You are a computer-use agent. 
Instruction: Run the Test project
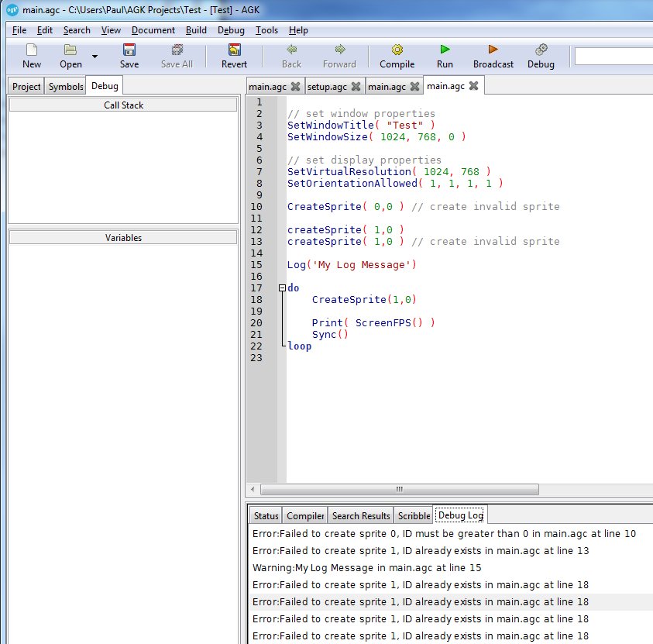pos(444,56)
